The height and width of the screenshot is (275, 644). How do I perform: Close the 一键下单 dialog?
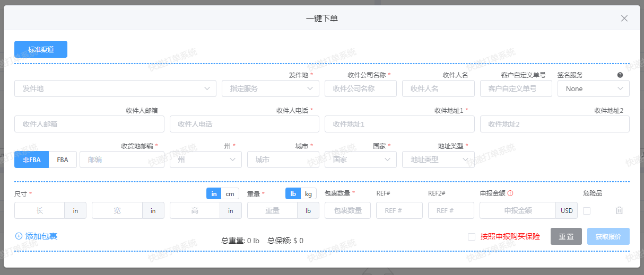tap(624, 19)
